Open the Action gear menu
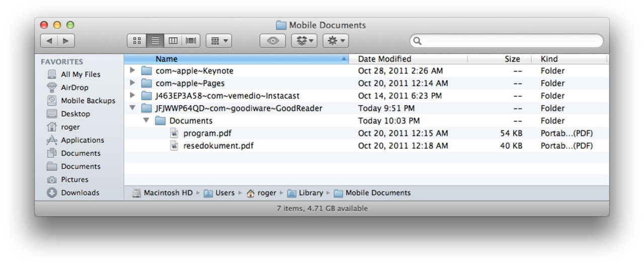This screenshot has width=644, height=263. pyautogui.click(x=336, y=41)
